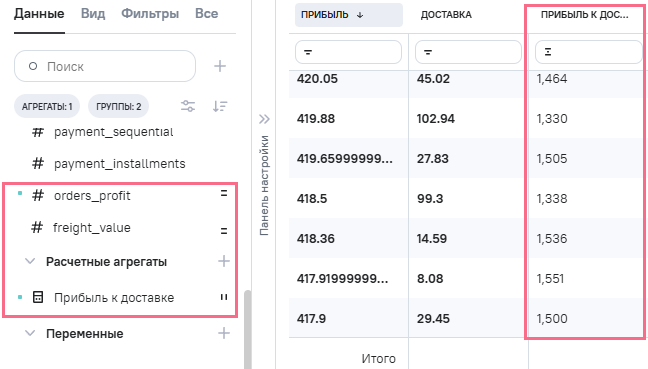Click the cell 8.08
This screenshot has width=648, height=369.
pos(430,279)
